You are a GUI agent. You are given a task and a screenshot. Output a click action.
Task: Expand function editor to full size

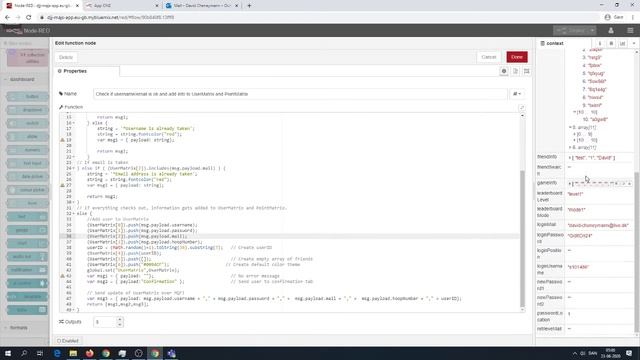pos(522,108)
